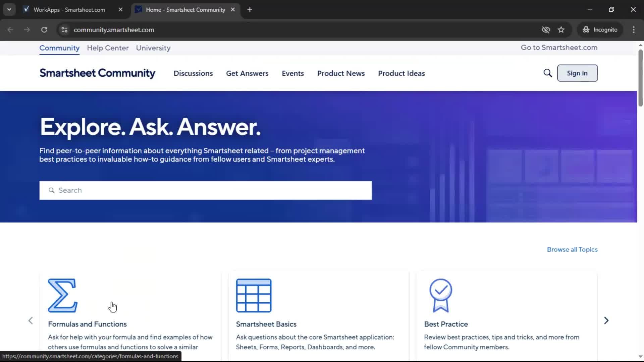Open the Discussions section
The height and width of the screenshot is (362, 644).
coord(193,73)
